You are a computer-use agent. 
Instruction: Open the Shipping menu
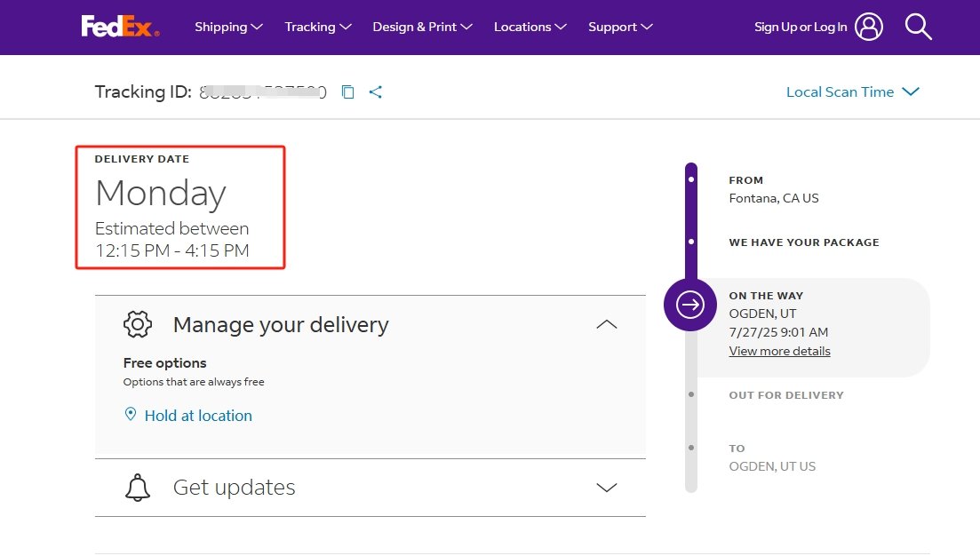[228, 27]
